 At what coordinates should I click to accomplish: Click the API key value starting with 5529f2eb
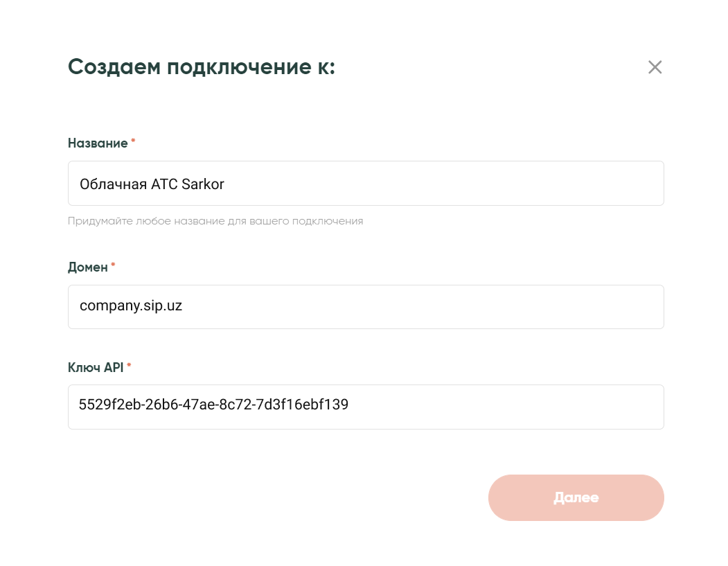(213, 405)
